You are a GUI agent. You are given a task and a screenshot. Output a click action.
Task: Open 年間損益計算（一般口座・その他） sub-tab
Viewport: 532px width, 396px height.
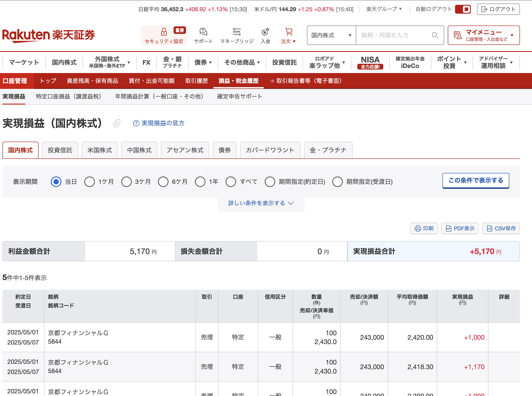[159, 96]
